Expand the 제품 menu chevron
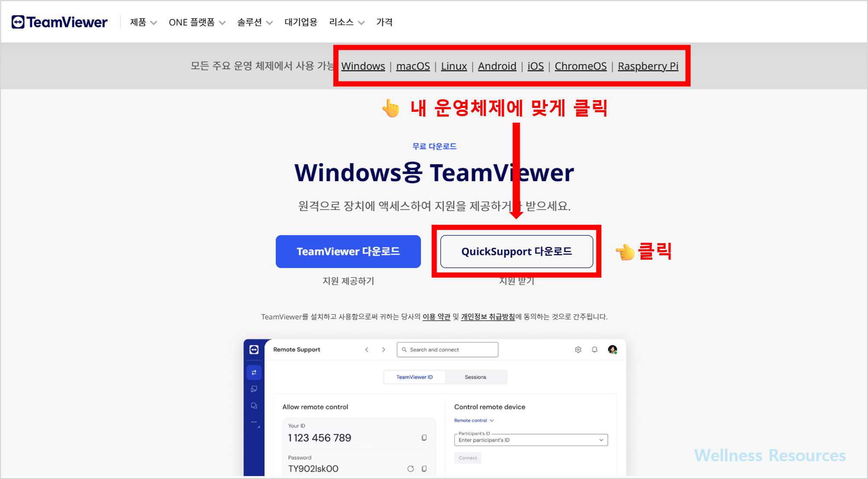This screenshot has width=868, height=479. [153, 23]
